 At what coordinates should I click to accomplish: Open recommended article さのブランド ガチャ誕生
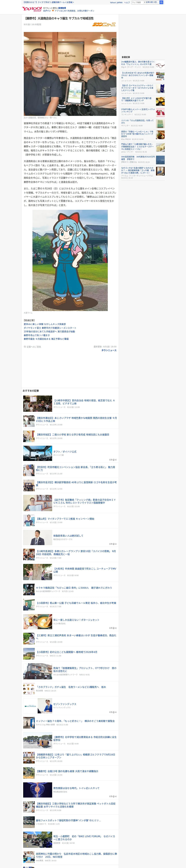pyautogui.click(x=71, y=687)
